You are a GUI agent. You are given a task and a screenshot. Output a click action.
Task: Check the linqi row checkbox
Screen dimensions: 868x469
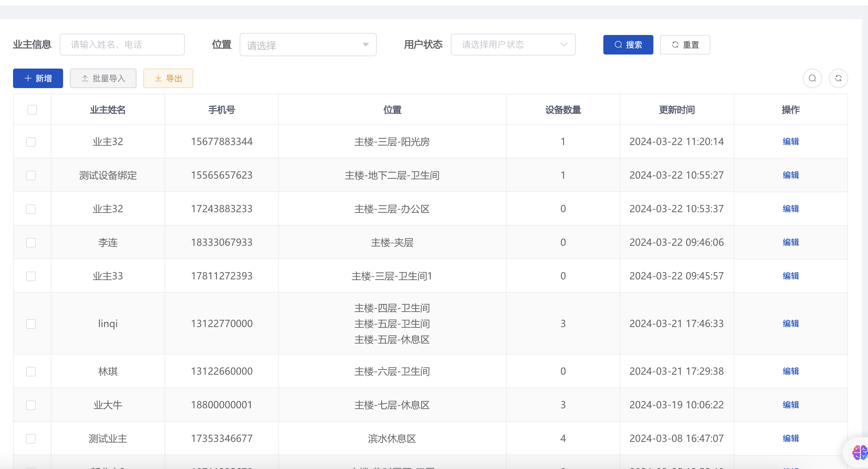(x=31, y=324)
